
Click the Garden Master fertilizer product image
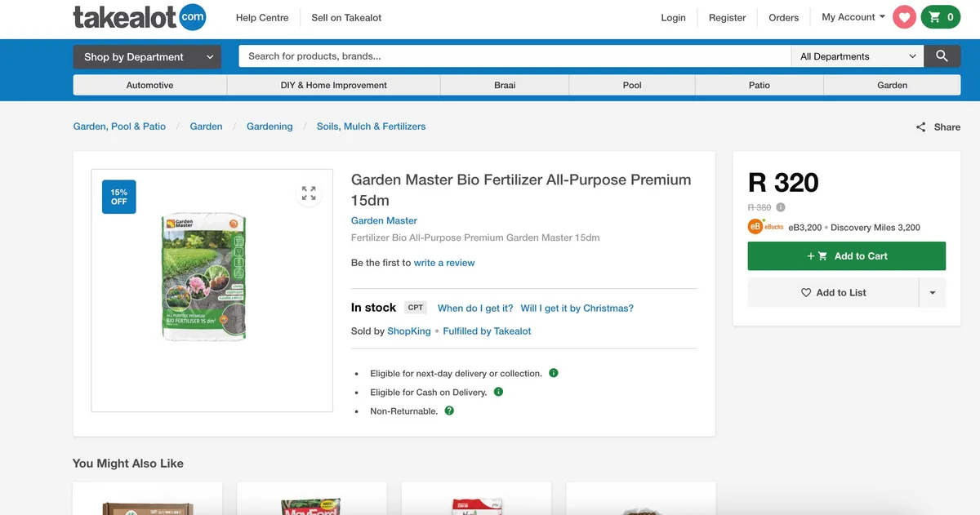[x=203, y=277]
